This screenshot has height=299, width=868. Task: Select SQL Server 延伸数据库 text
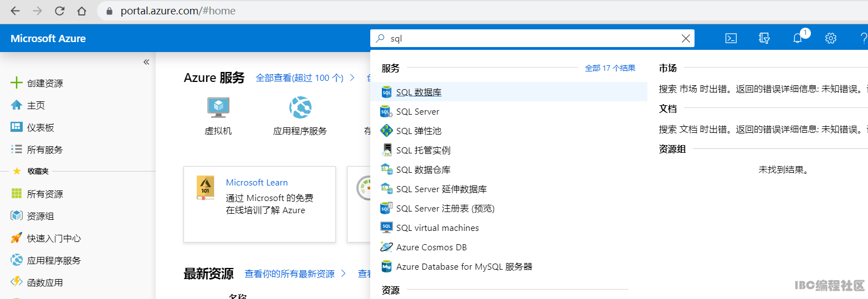442,189
